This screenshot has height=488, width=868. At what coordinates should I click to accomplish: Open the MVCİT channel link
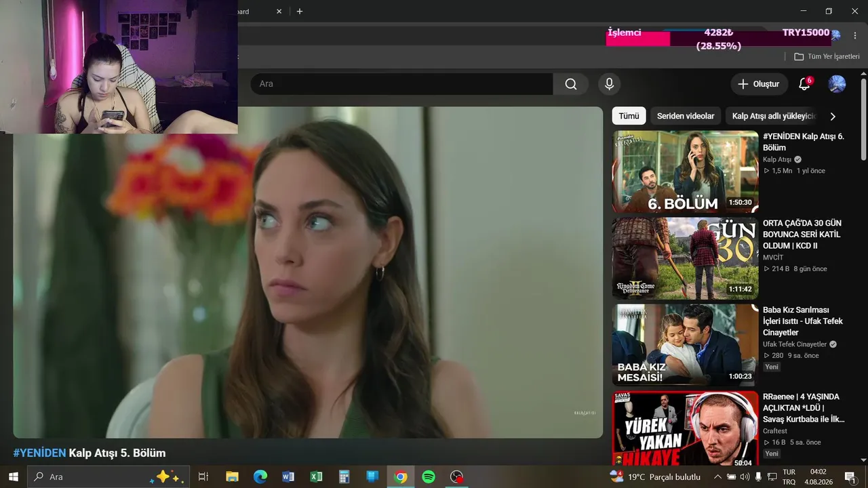[x=773, y=258]
